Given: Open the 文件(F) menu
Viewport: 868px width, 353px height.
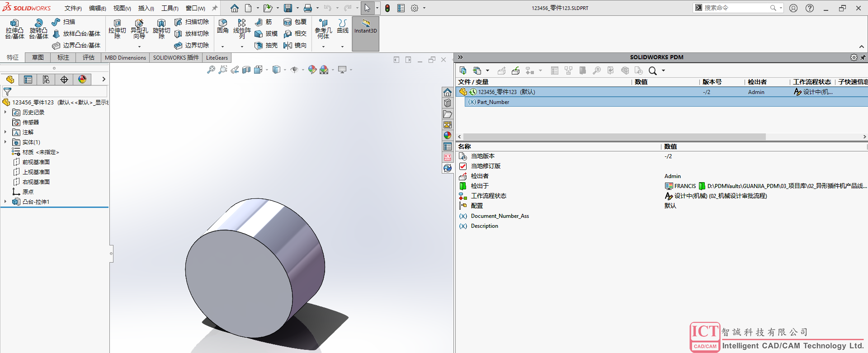Looking at the screenshot, I should 73,8.
